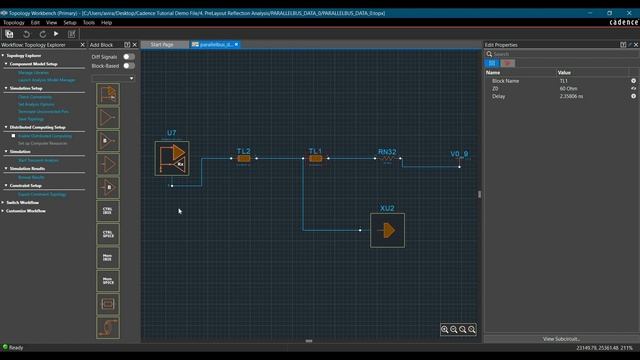
Task: Click the Browse Results link
Action: [31, 178]
